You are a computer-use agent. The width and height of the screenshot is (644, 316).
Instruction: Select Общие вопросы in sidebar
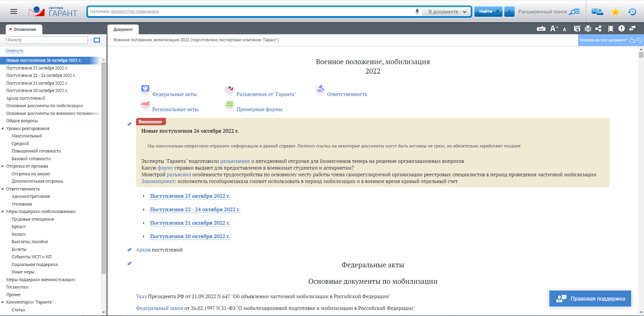22,121
